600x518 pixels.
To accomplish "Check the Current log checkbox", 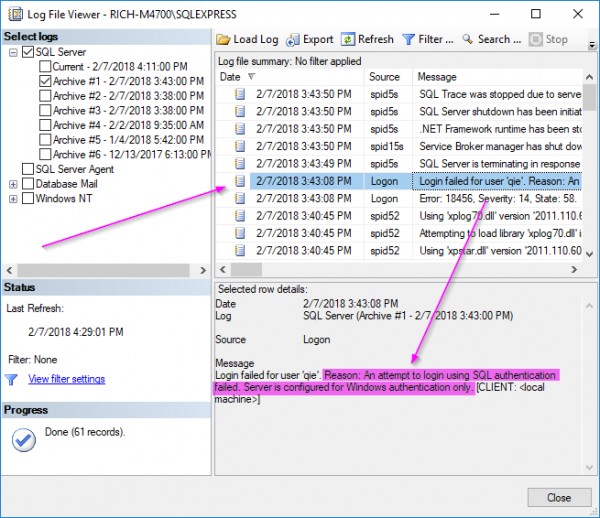I will coord(45,67).
